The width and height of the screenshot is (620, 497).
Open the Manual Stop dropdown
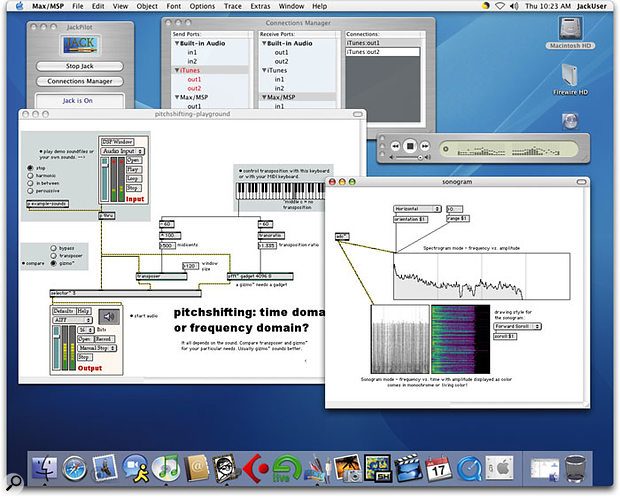point(96,348)
